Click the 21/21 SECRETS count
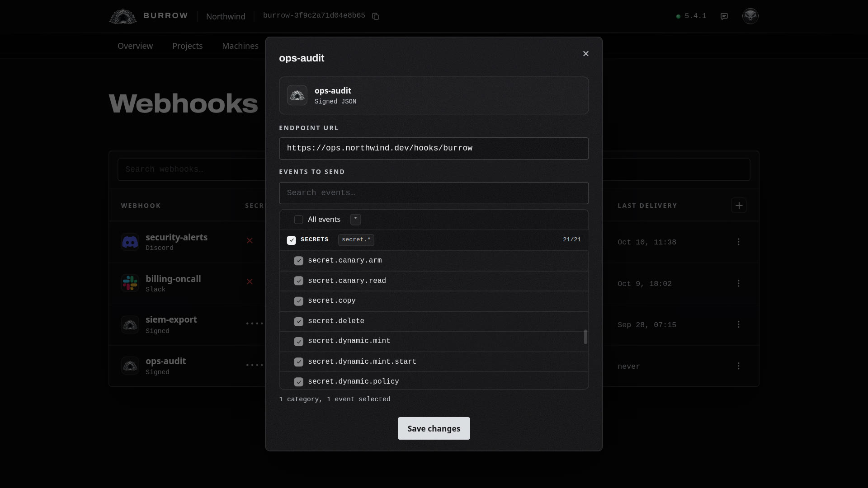The height and width of the screenshot is (488, 868). coord(572,239)
